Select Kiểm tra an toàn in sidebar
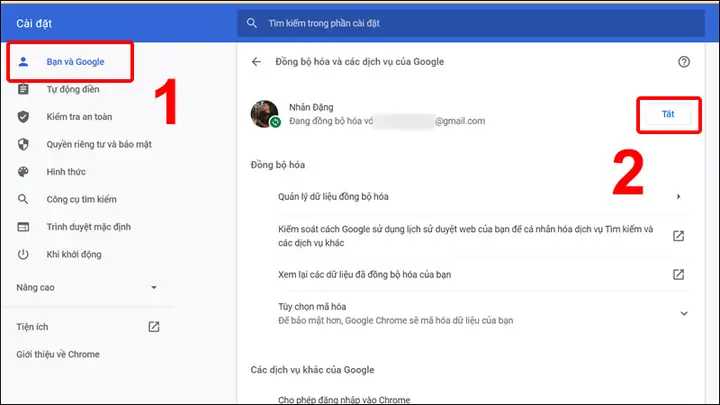720x405 pixels. (x=79, y=117)
